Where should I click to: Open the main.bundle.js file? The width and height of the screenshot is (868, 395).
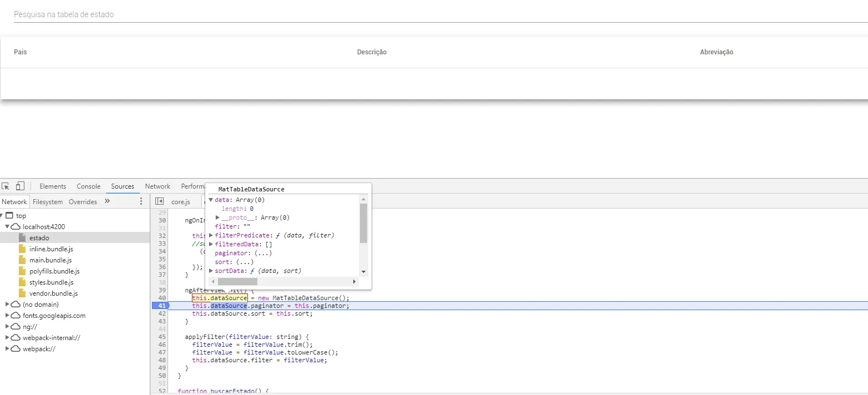[50, 260]
